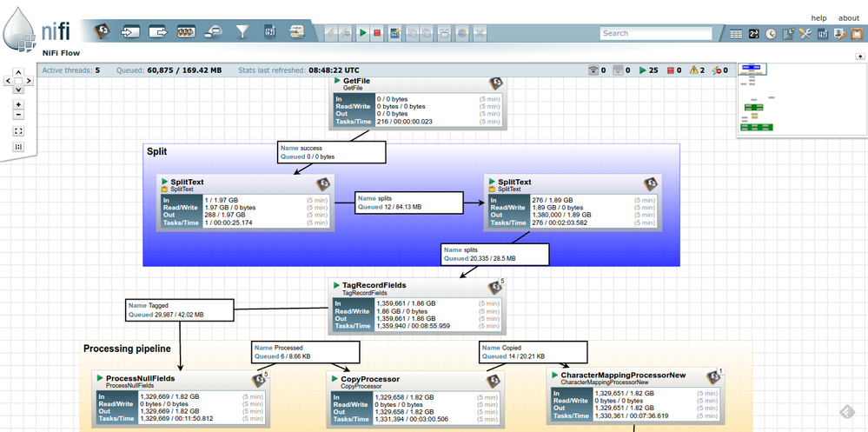
Task: Open Controller Settings wrench icon
Action: [x=805, y=34]
